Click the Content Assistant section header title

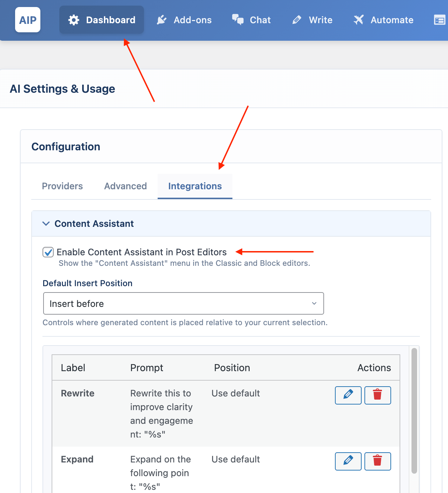tap(94, 224)
